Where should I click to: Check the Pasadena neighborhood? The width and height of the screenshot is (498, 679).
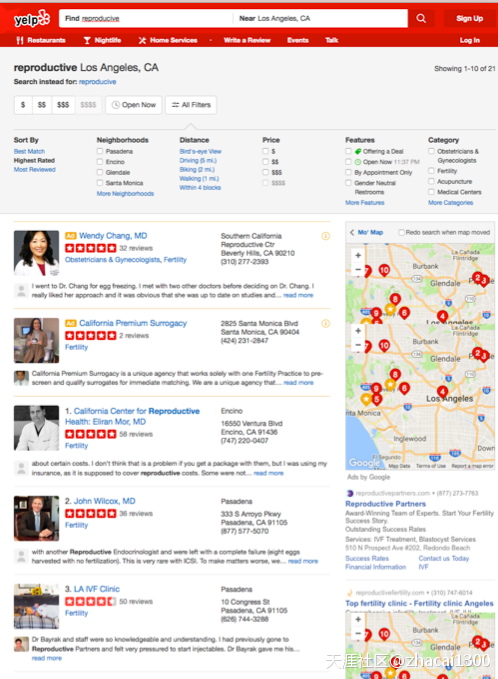point(100,151)
